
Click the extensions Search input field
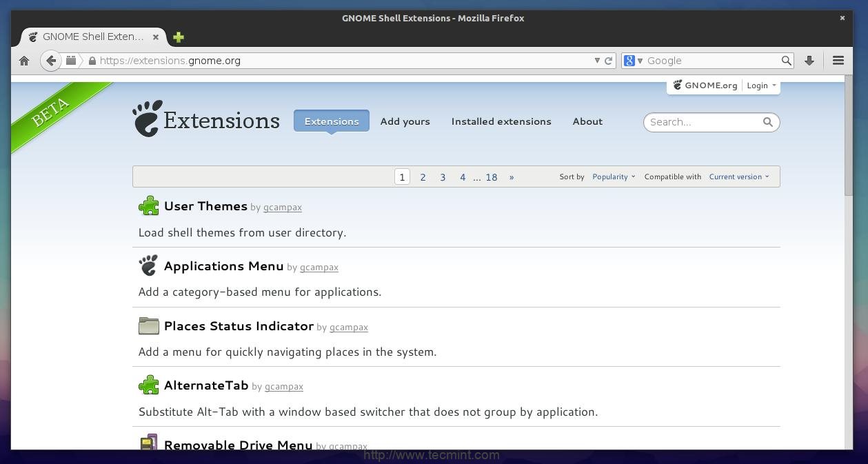pos(703,122)
